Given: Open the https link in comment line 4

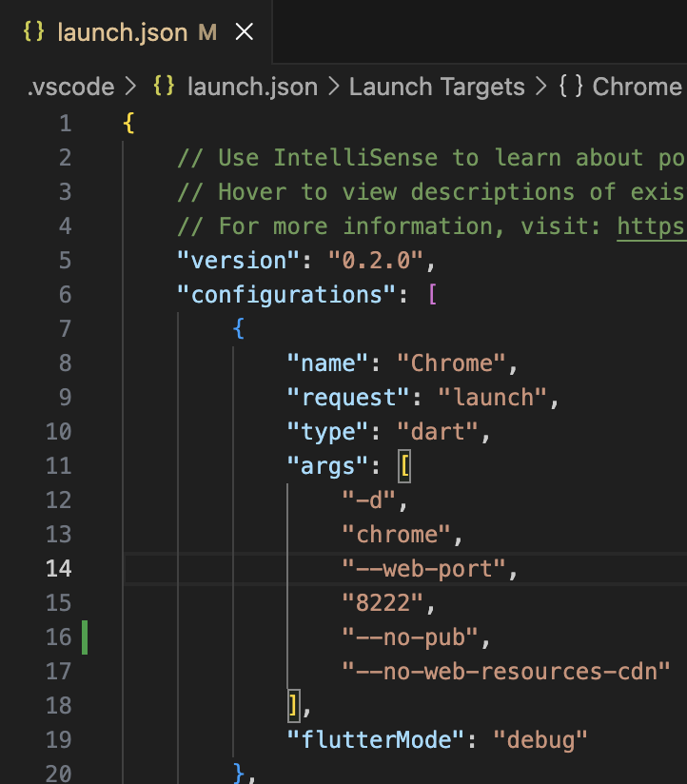Looking at the screenshot, I should (x=652, y=226).
